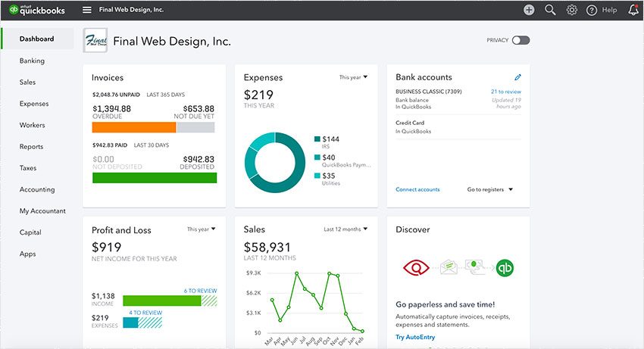Screen dimensions: 644x349
Task: Open the search magnifier
Action: (550, 10)
